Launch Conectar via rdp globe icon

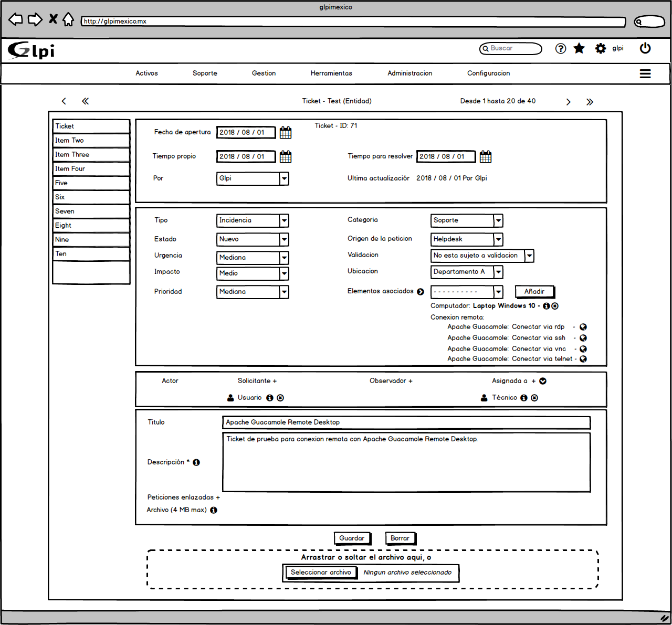583,327
